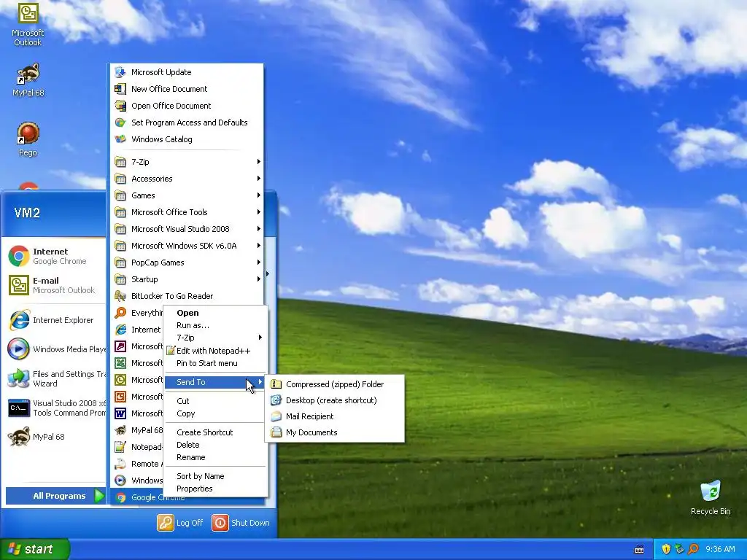Click the Remote Assistance icon in the program list
Image resolution: width=747 pixels, height=560 pixels.
[120, 464]
